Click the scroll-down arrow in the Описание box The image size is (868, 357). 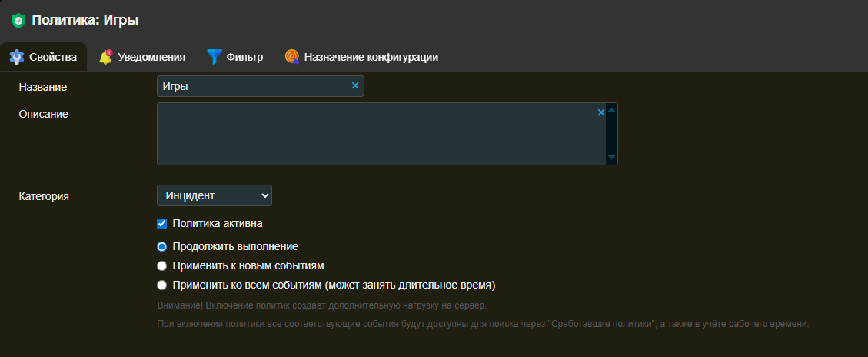coord(611,157)
